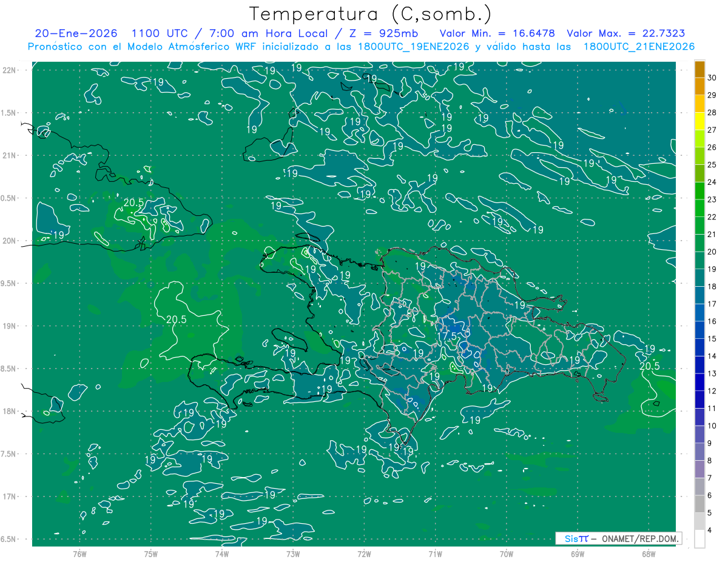Pick the teal swatch between 18 and 19

699,278
